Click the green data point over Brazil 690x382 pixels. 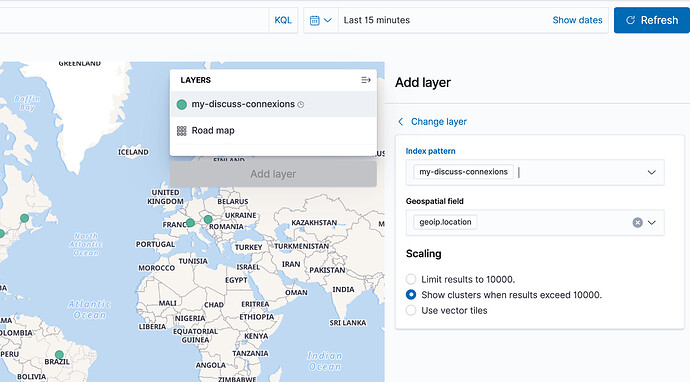59,354
